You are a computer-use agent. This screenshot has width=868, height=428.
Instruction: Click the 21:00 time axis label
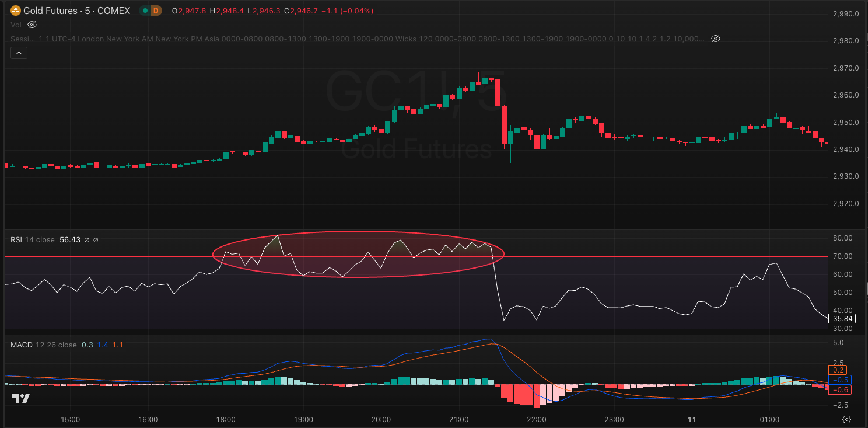coord(459,420)
